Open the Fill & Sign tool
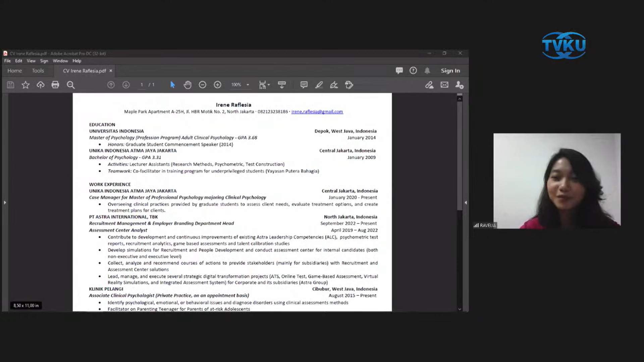Screen dimensions: 644x362 pyautogui.click(x=334, y=85)
